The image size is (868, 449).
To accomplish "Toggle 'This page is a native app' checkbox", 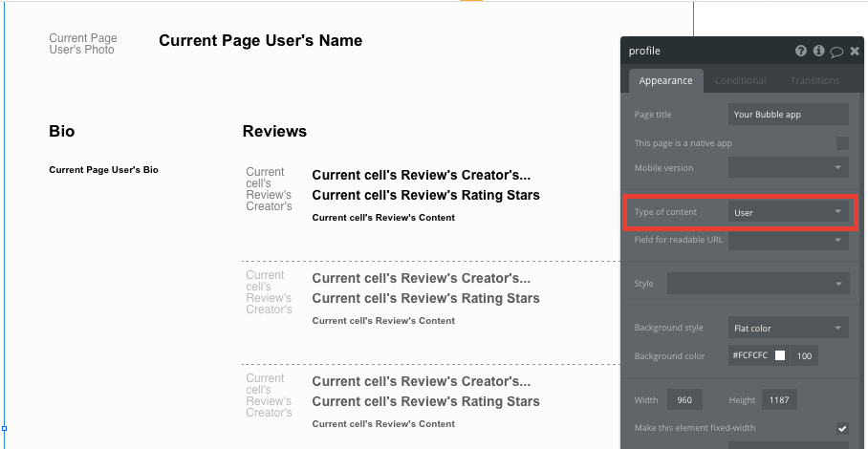I will (x=842, y=143).
